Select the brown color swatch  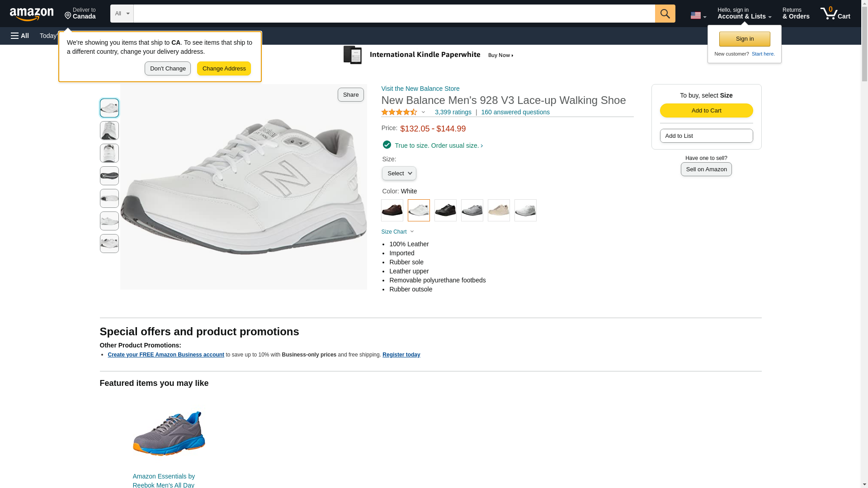pyautogui.click(x=392, y=210)
